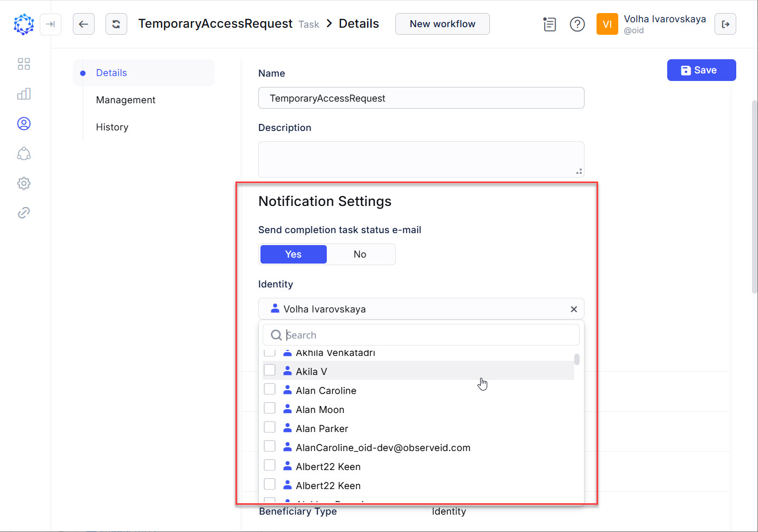The width and height of the screenshot is (758, 532).
Task: Select the checkbox beside Albert22 Keen
Action: pos(270,465)
